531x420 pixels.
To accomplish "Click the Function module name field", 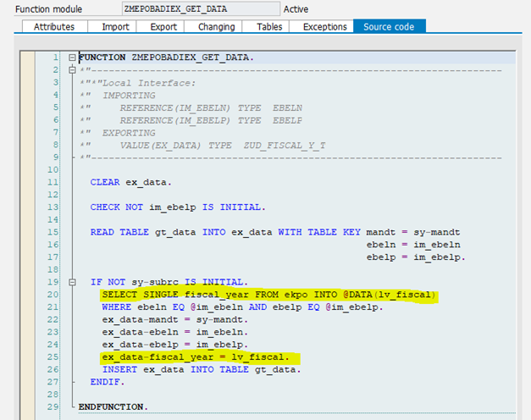I will [202, 8].
